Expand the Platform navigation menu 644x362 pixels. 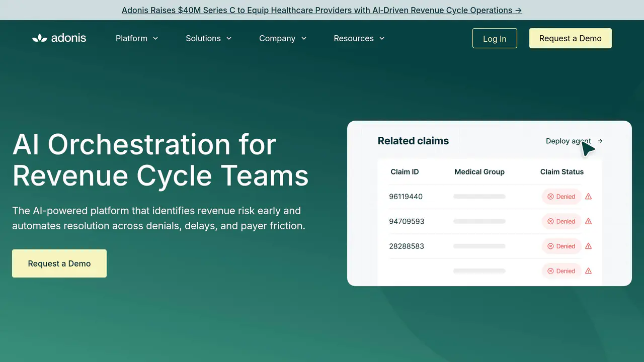pos(137,38)
